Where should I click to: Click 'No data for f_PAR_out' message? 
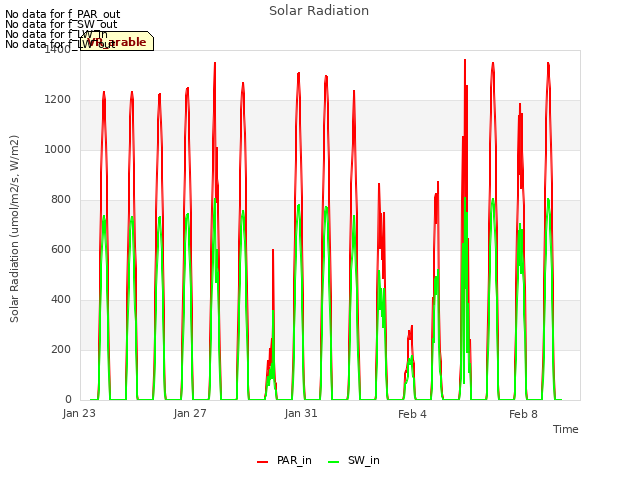(63, 15)
